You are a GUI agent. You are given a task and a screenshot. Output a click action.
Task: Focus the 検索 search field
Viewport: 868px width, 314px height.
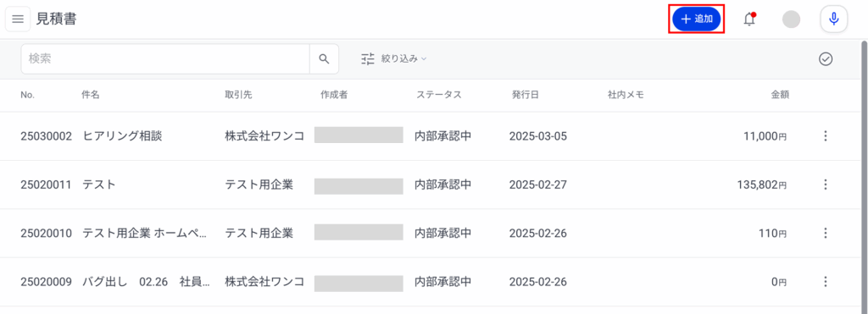coord(165,59)
